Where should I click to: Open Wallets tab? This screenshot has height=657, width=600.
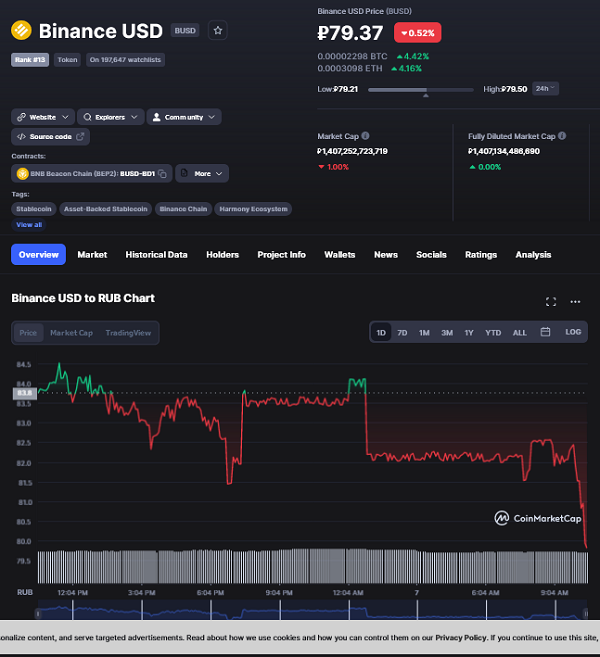click(340, 254)
